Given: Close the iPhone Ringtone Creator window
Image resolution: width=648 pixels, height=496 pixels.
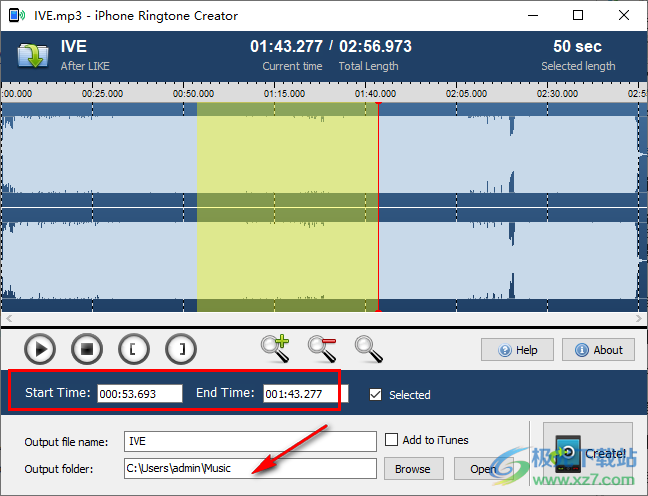Looking at the screenshot, I should coord(624,16).
